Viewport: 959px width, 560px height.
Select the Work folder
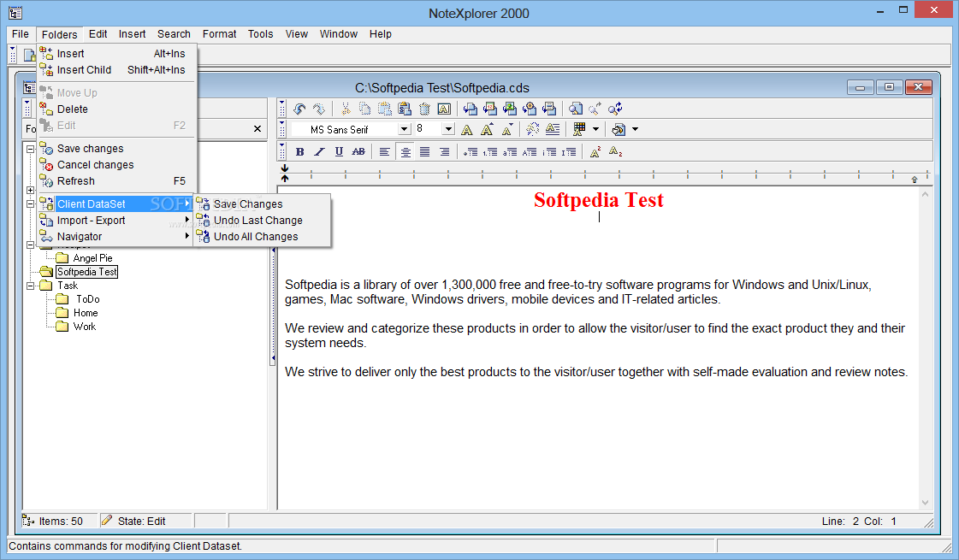tap(85, 327)
